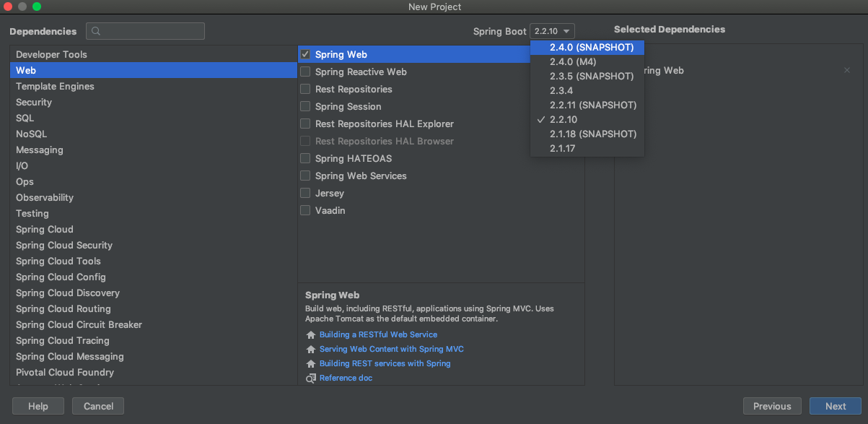The width and height of the screenshot is (868, 424).
Task: Click the Spring Boot version dropdown arrow
Action: [568, 31]
